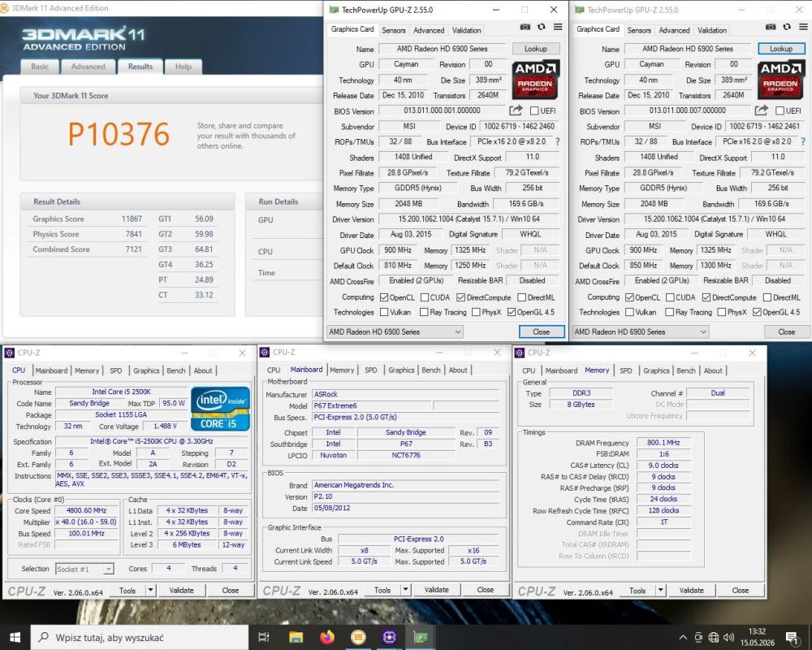The width and height of the screenshot is (812, 650).
Task: Click the DRAM Frequency value 800.1 MHz
Action: tap(663, 443)
